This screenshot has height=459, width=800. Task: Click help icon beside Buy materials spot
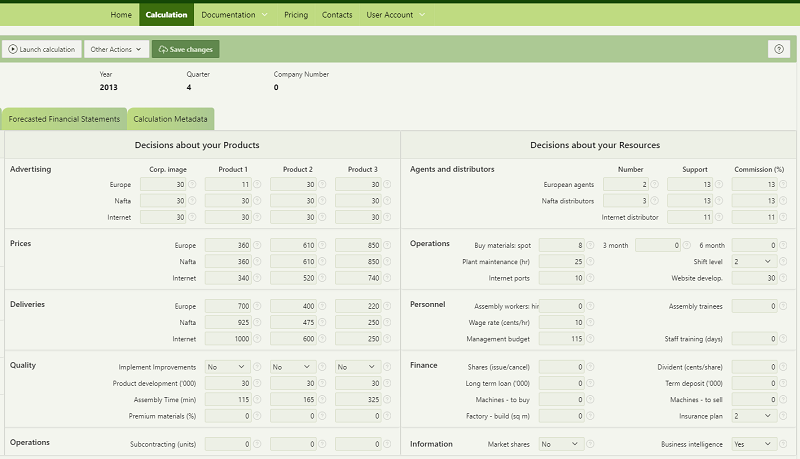(590, 245)
